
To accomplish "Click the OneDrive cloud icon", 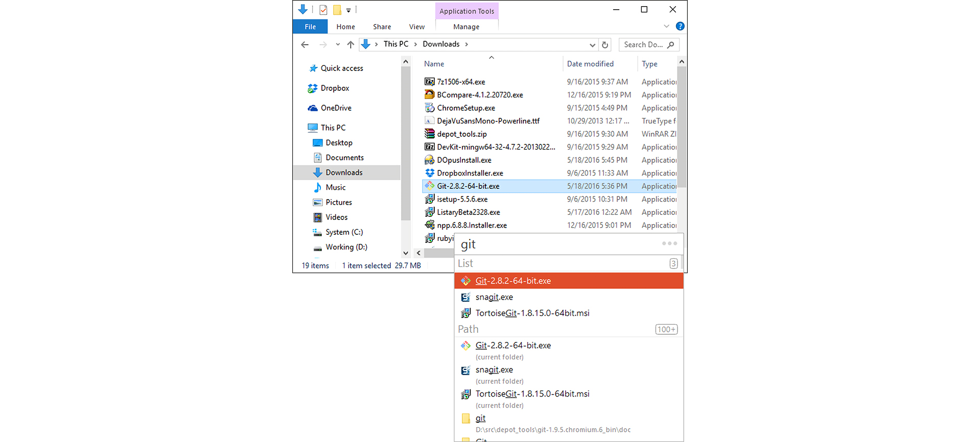I will coord(313,108).
